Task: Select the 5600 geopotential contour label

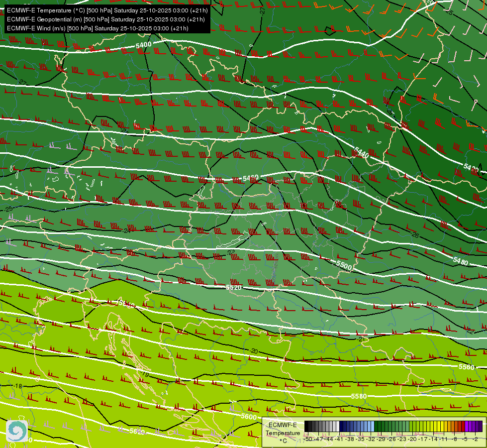Action: pyautogui.click(x=249, y=417)
